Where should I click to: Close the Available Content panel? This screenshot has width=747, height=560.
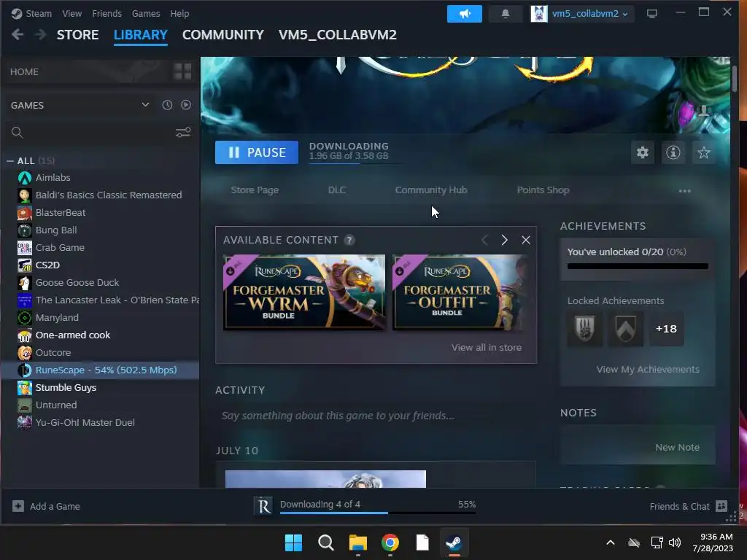tap(525, 240)
